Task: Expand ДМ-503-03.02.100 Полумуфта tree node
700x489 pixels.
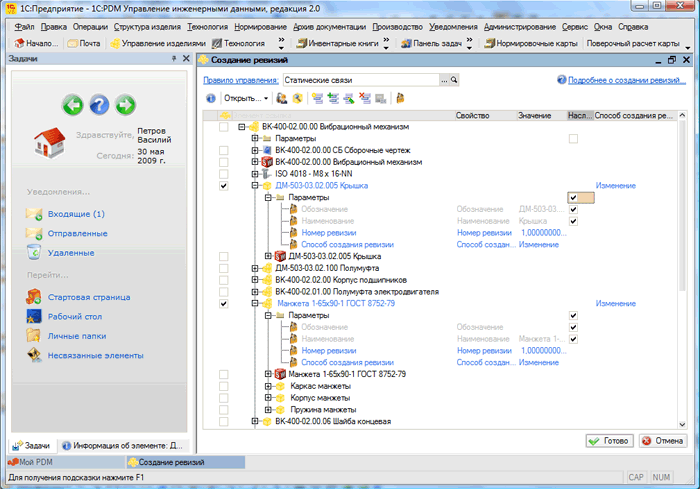Action: [x=254, y=268]
